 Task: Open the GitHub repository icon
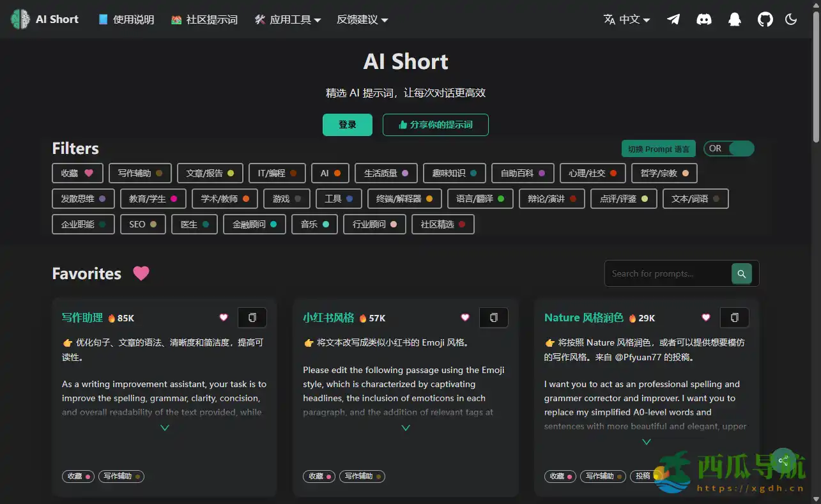click(x=765, y=19)
